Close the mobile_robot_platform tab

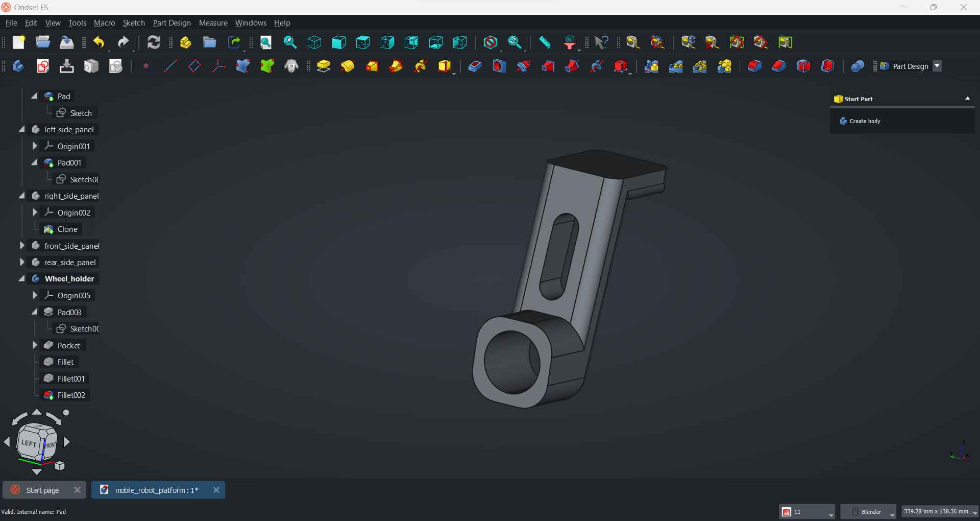click(x=216, y=490)
